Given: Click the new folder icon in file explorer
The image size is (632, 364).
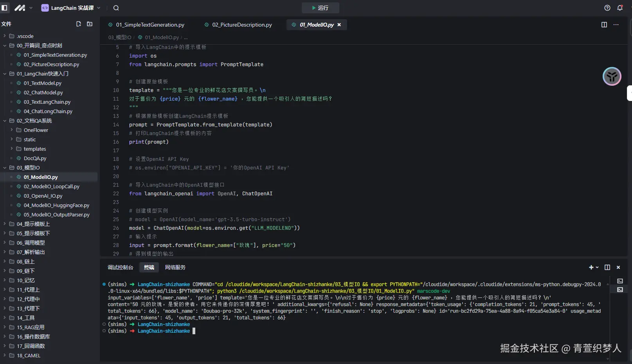Looking at the screenshot, I should pyautogui.click(x=90, y=24).
